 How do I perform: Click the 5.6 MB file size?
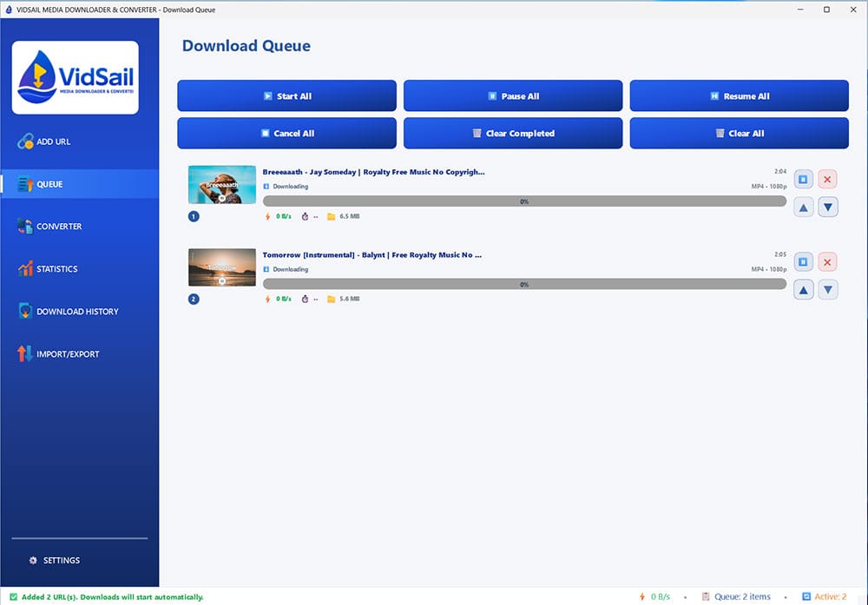tap(349, 299)
